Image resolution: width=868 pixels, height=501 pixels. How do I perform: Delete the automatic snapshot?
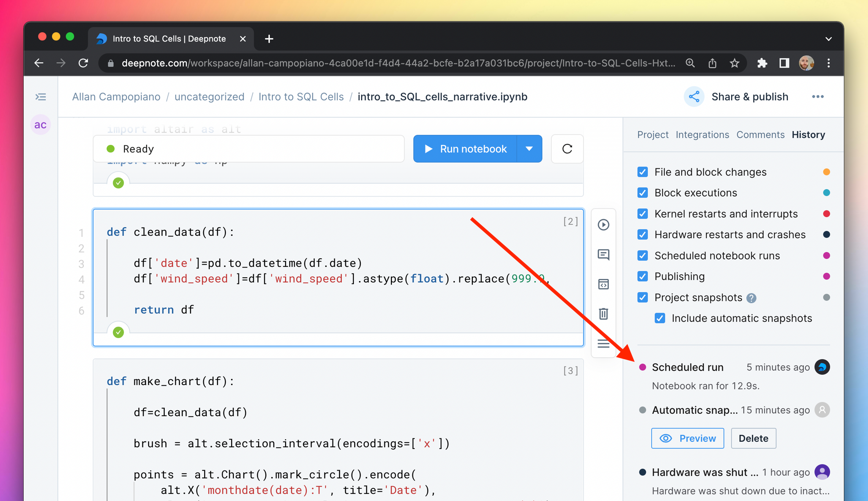(753, 438)
